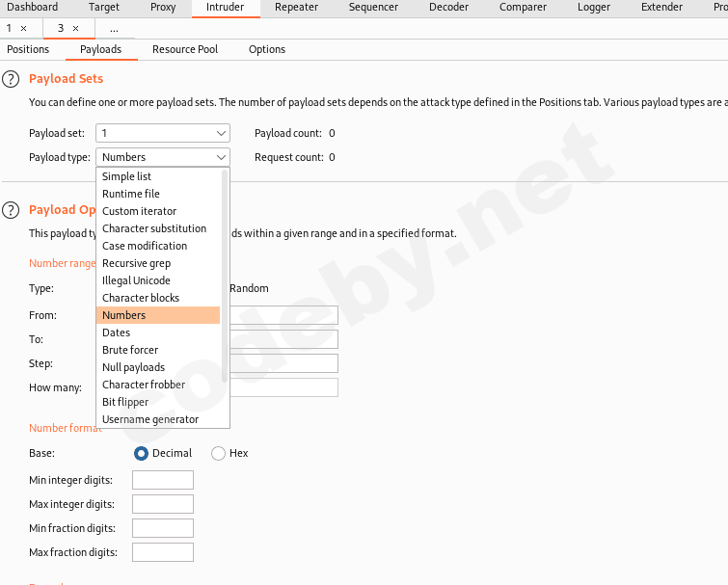Switch to the Repeater tab

(296, 8)
